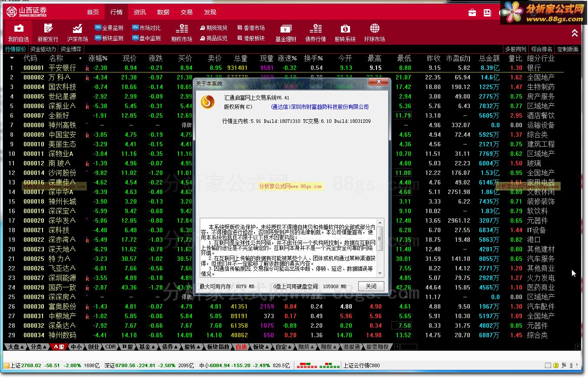Open the 首页 menu
Image resolution: width=588 pixels, height=378 pixels.
point(93,12)
